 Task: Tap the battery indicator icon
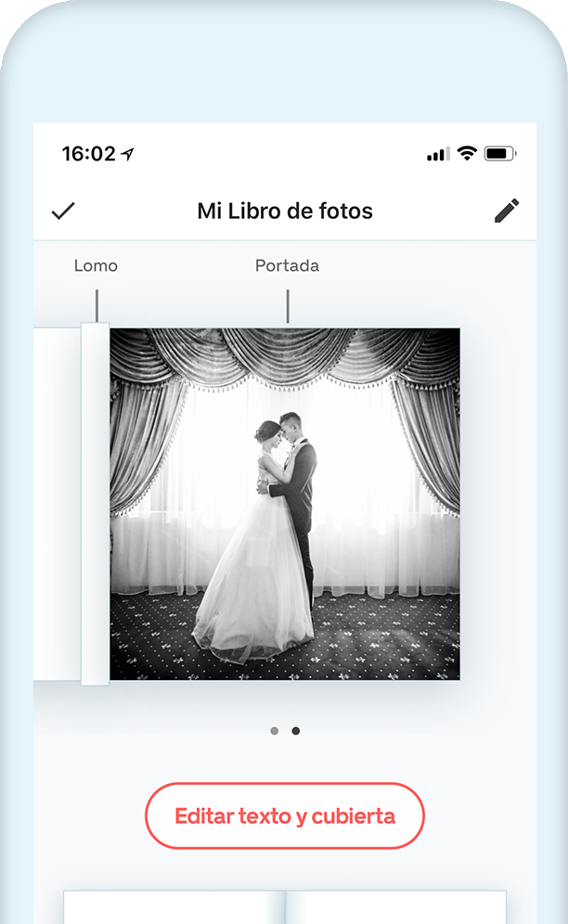pos(500,154)
